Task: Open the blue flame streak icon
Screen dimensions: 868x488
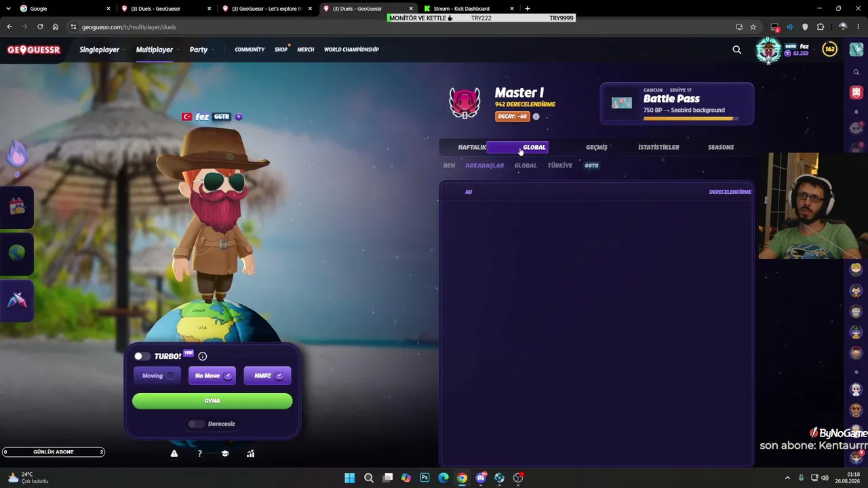Action: [17, 155]
